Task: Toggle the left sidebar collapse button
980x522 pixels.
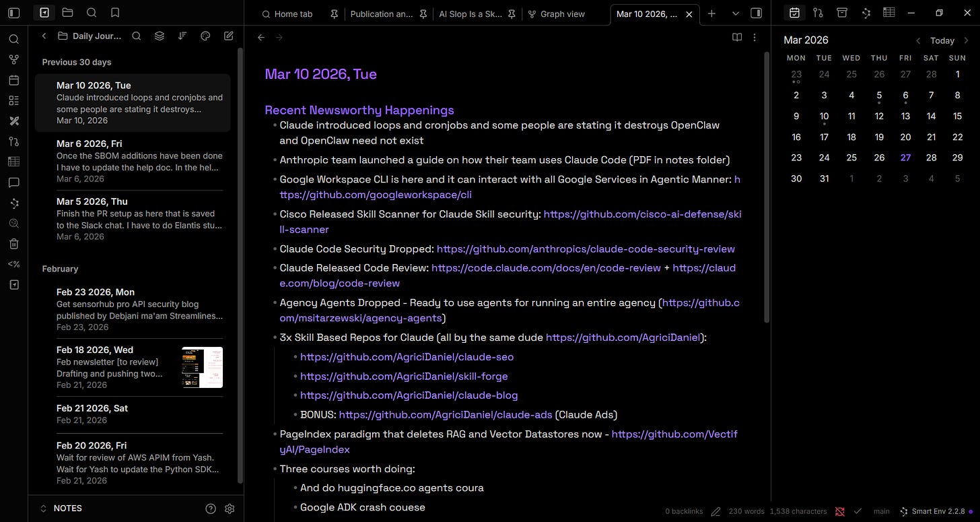Action: 14,13
